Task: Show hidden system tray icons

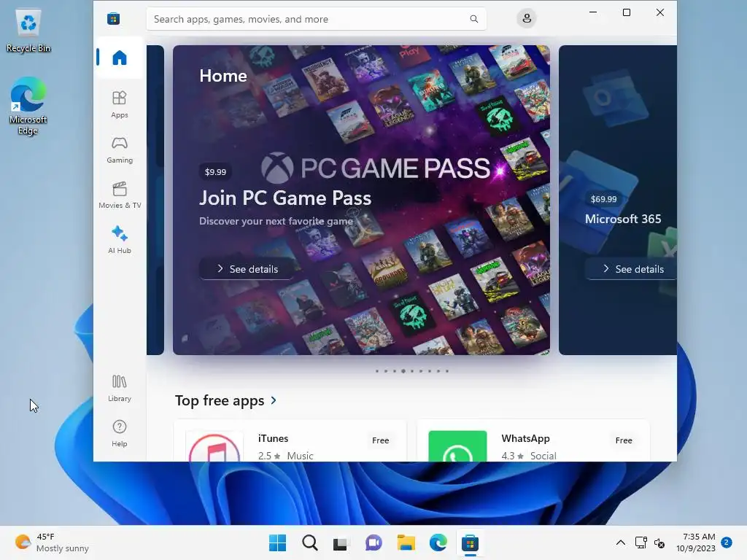Action: tap(620, 542)
